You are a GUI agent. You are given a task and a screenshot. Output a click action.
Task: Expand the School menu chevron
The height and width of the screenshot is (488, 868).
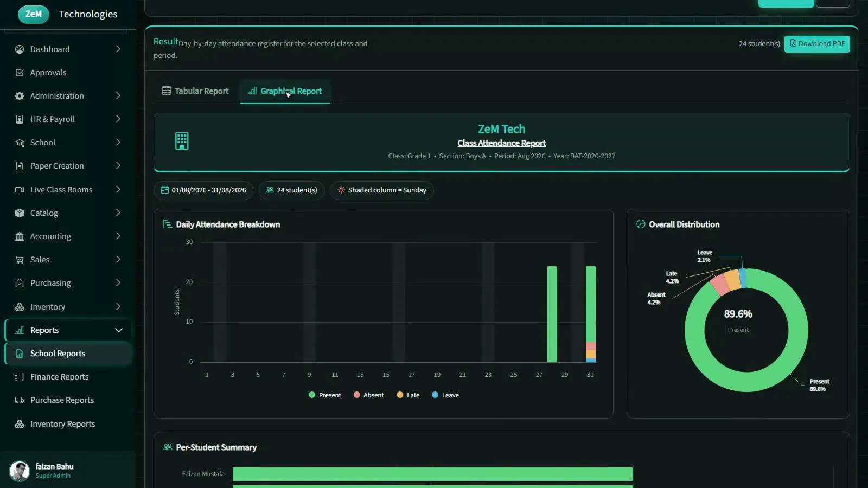point(118,143)
